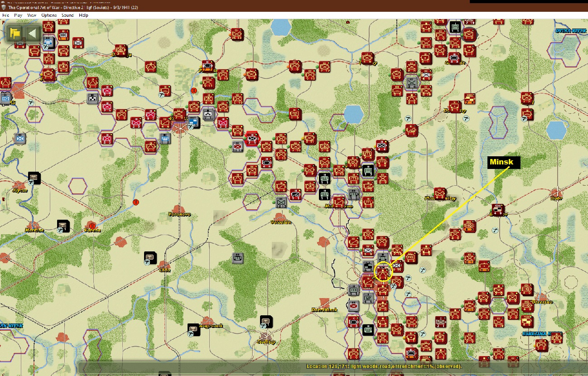The width and height of the screenshot is (588, 376).
Task: Click the blue lake hex north of Minsk
Action: (x=353, y=114)
